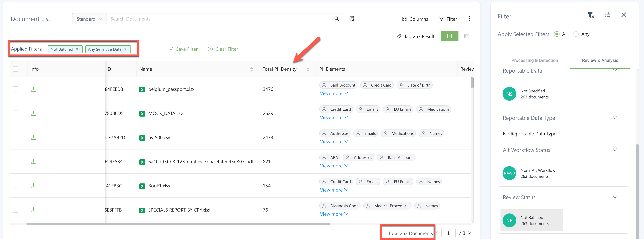644x240 pixels.
Task: Open filter settings sliders icon
Action: coord(607,15)
